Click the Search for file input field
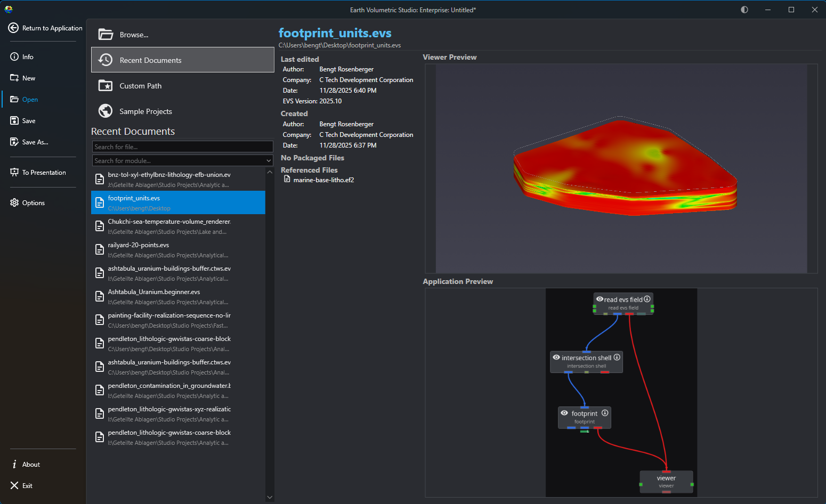Viewport: 826px width, 504px height. coord(182,147)
